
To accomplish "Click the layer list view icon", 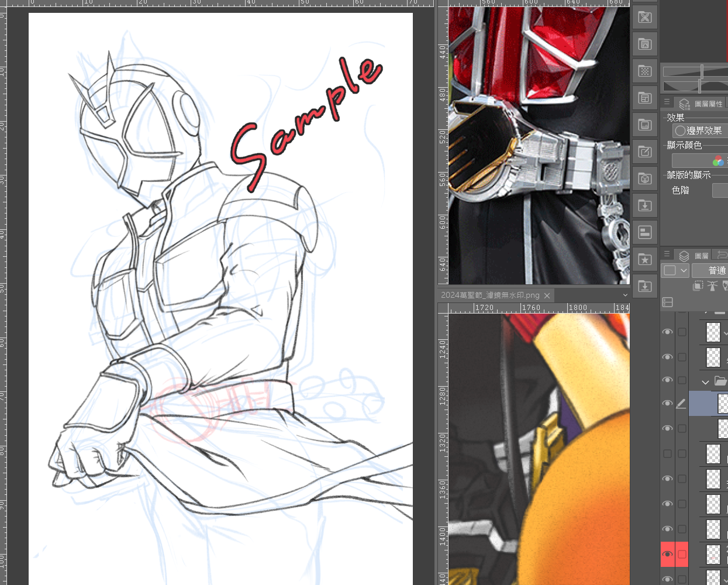I will coord(668,302).
